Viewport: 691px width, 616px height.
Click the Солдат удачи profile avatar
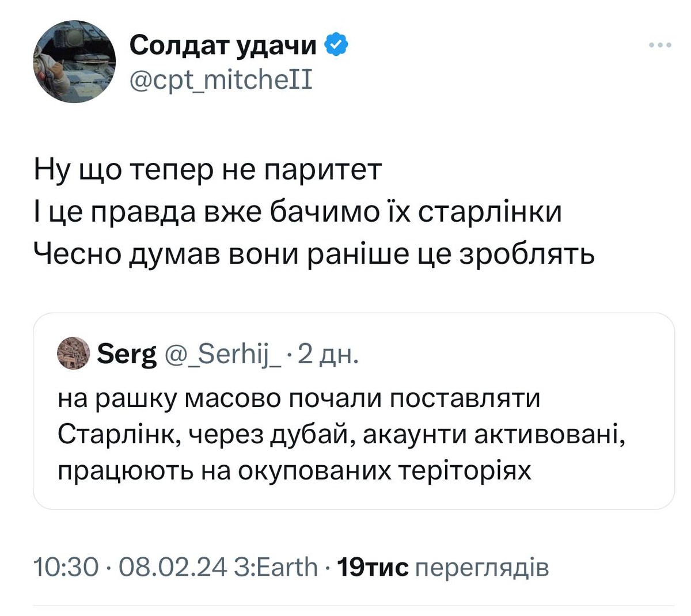[x=75, y=62]
